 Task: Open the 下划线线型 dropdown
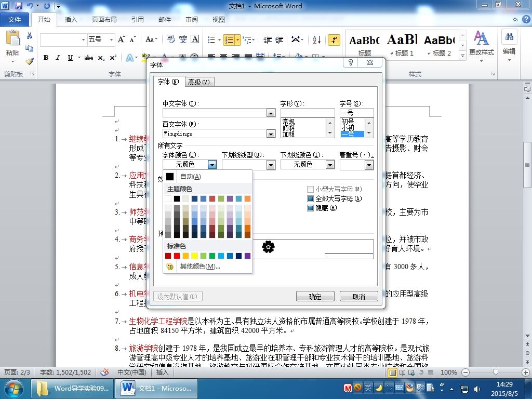[x=270, y=165]
